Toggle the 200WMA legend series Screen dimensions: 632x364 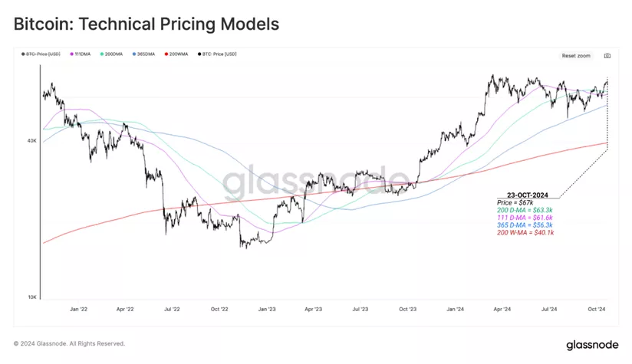click(x=176, y=54)
